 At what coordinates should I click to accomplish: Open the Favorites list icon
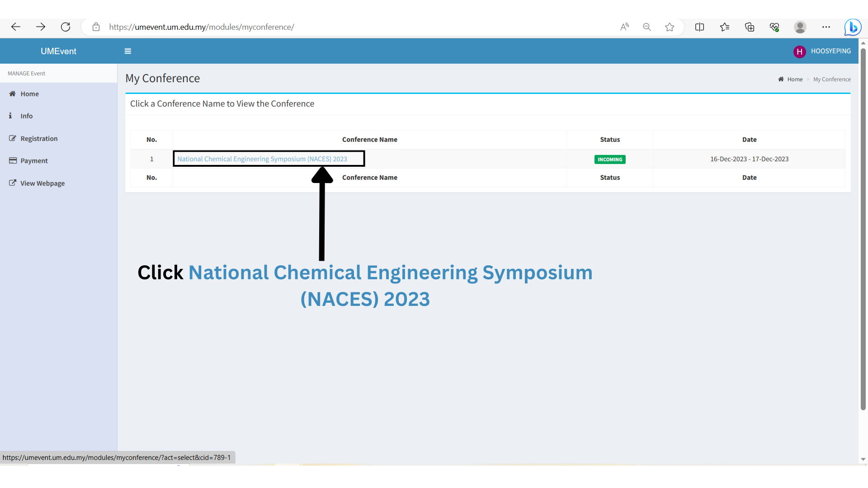[x=725, y=27]
